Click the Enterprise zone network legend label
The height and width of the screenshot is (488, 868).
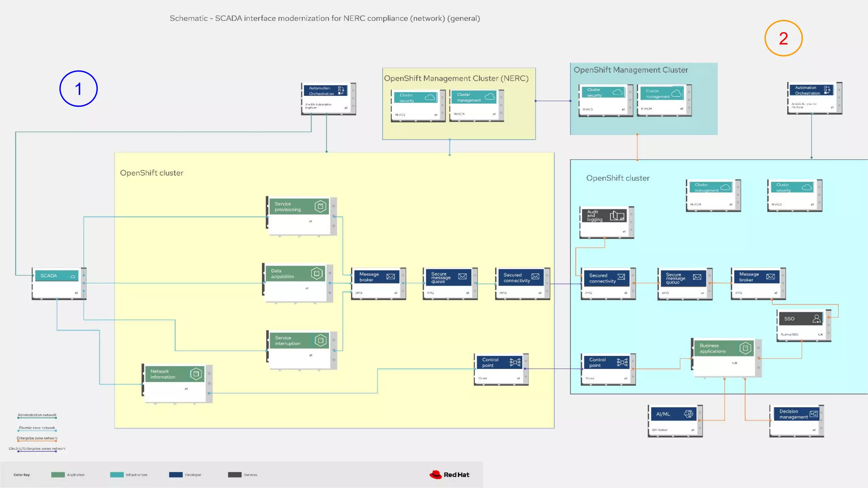pos(37,438)
